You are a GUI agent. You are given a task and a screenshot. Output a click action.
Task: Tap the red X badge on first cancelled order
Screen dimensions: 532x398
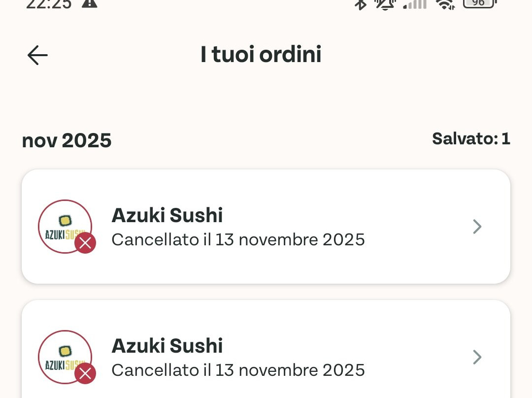click(x=85, y=243)
